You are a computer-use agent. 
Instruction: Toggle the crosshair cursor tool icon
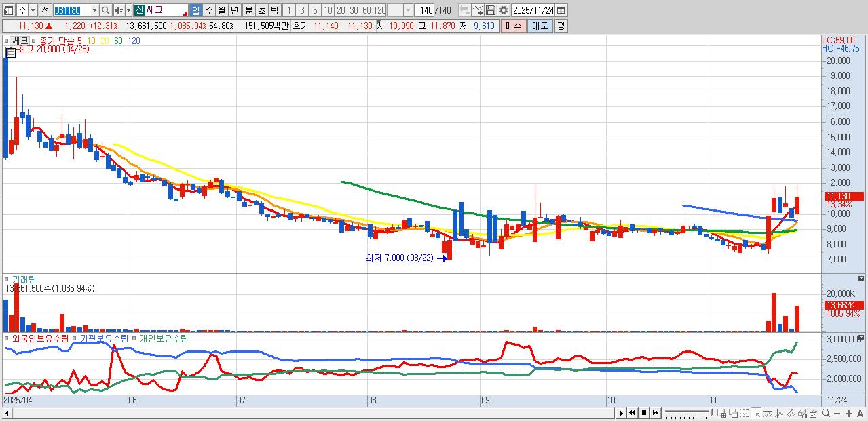click(757, 413)
